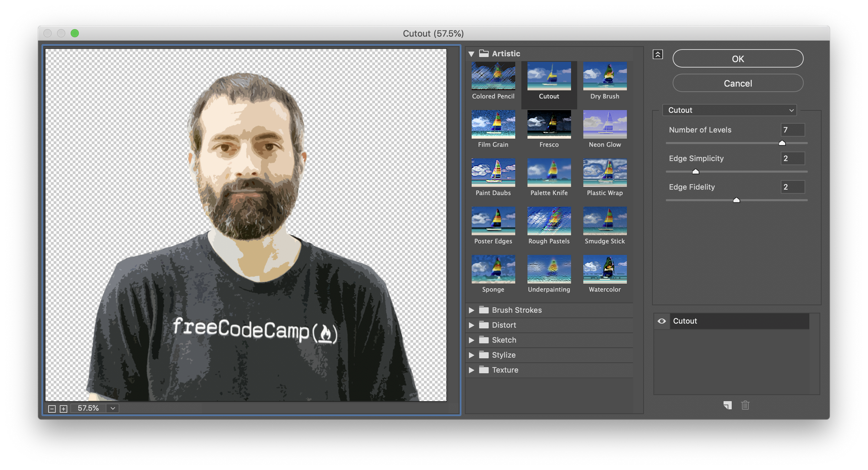Click OK to apply the filter

[x=738, y=59]
